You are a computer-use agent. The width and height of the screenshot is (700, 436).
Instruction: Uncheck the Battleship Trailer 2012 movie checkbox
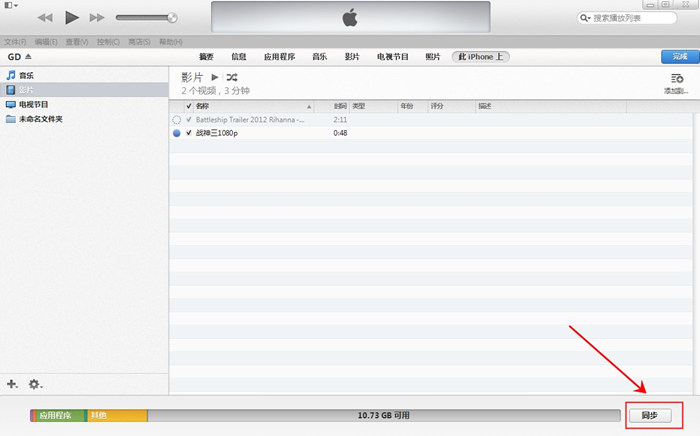[x=188, y=119]
